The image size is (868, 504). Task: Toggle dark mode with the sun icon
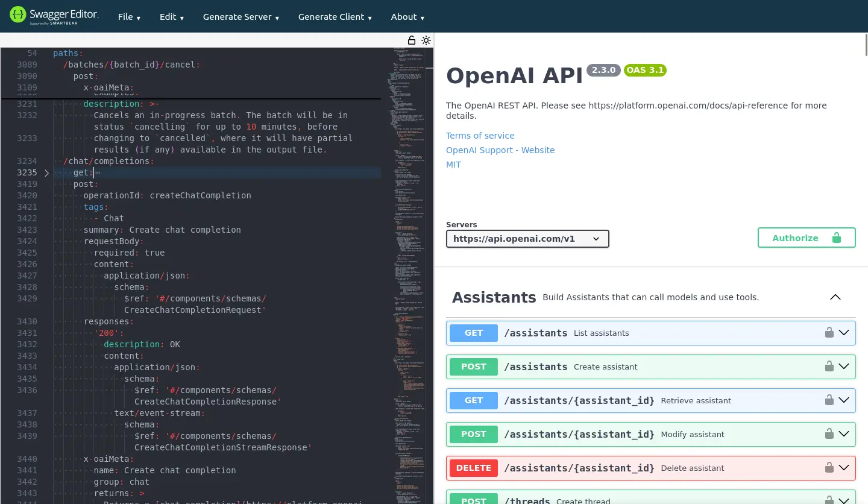(x=426, y=40)
